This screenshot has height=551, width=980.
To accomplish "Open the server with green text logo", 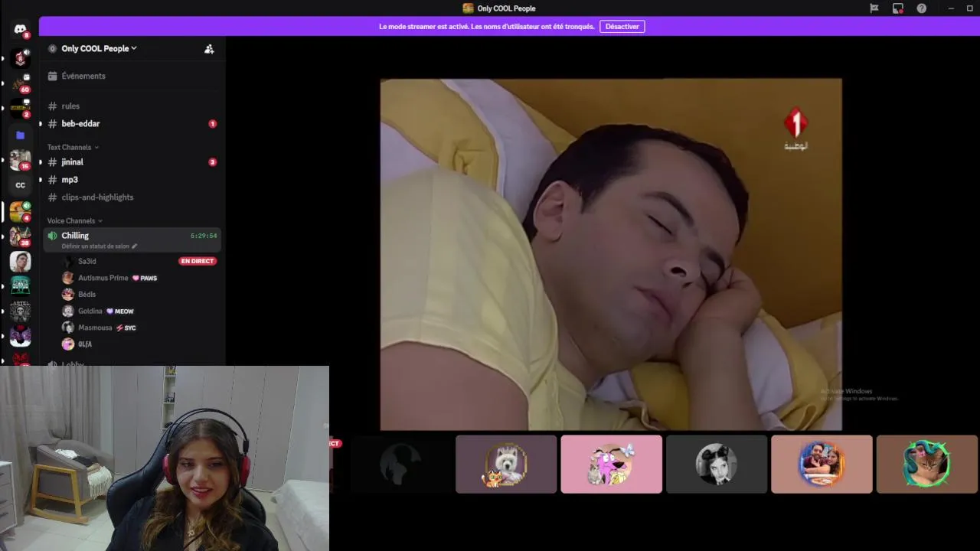I will tap(20, 285).
